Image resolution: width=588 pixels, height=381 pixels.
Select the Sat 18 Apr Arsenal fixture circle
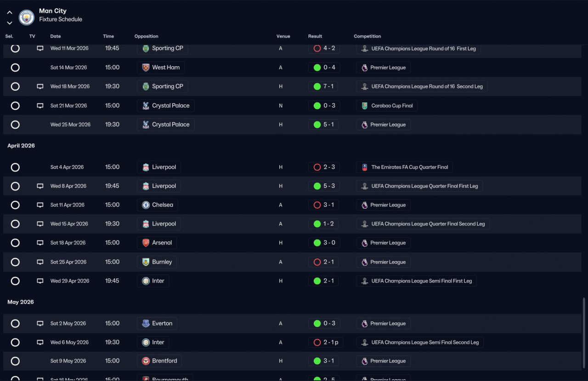(x=15, y=243)
